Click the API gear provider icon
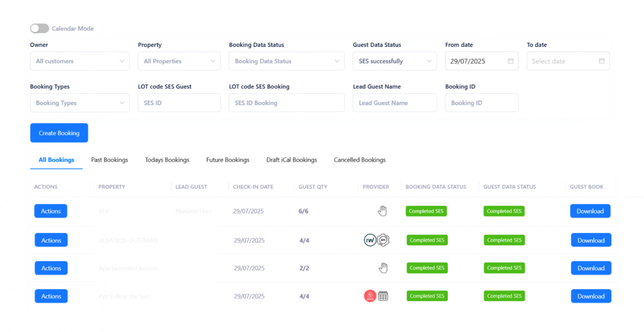644x332 pixels. [x=383, y=240]
